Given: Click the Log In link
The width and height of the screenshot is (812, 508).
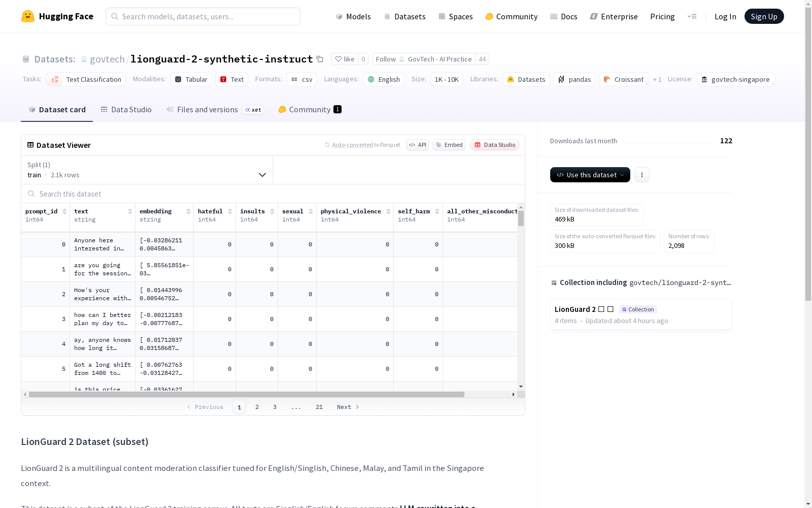Looking at the screenshot, I should tap(725, 16).
